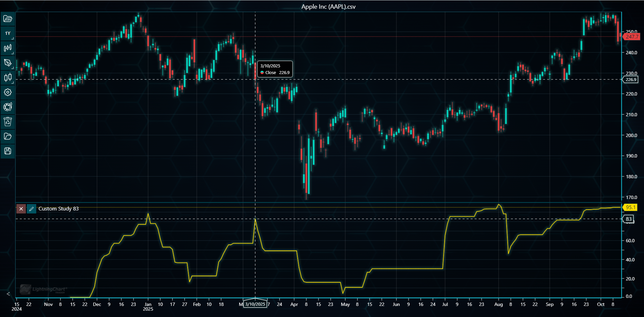Click the 190.0 price axis label
644x317 pixels.
[x=631, y=156]
